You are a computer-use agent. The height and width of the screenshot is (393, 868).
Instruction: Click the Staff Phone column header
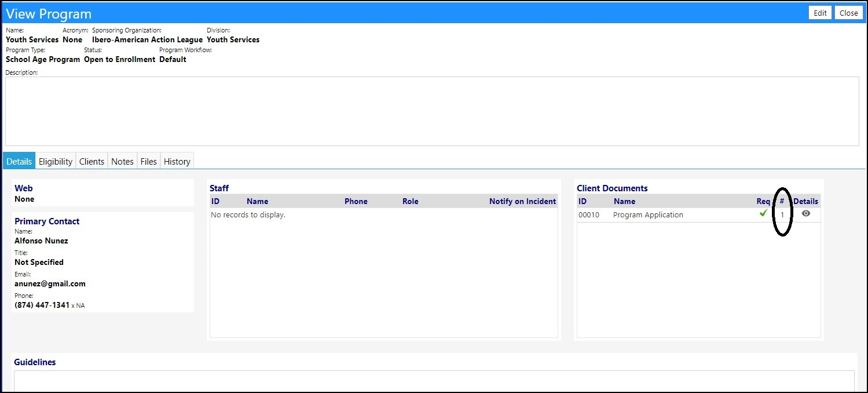pyautogui.click(x=356, y=201)
